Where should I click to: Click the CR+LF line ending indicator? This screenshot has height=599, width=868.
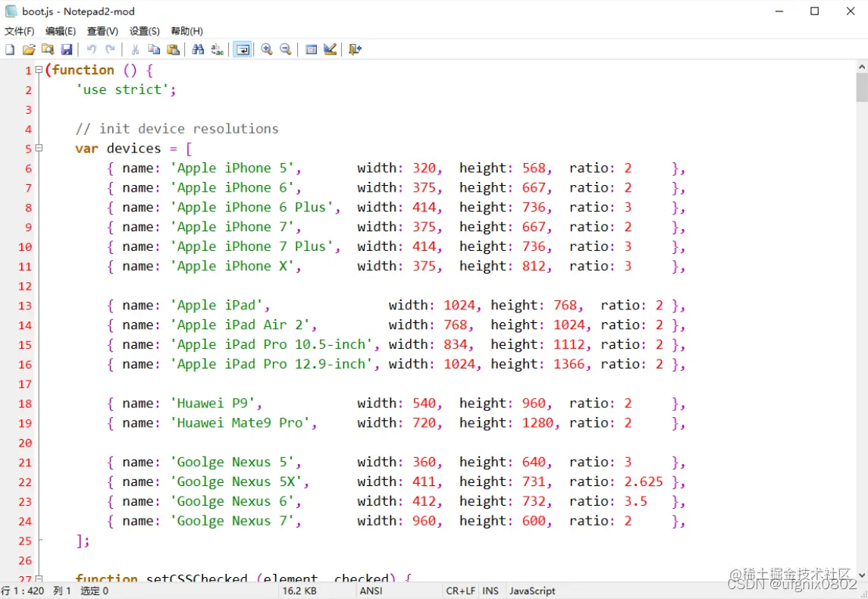[461, 591]
